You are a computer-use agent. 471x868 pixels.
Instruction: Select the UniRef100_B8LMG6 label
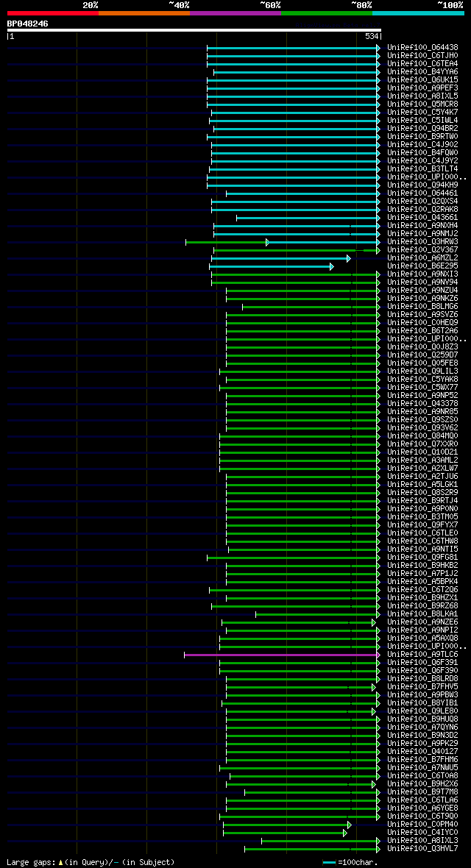(422, 307)
